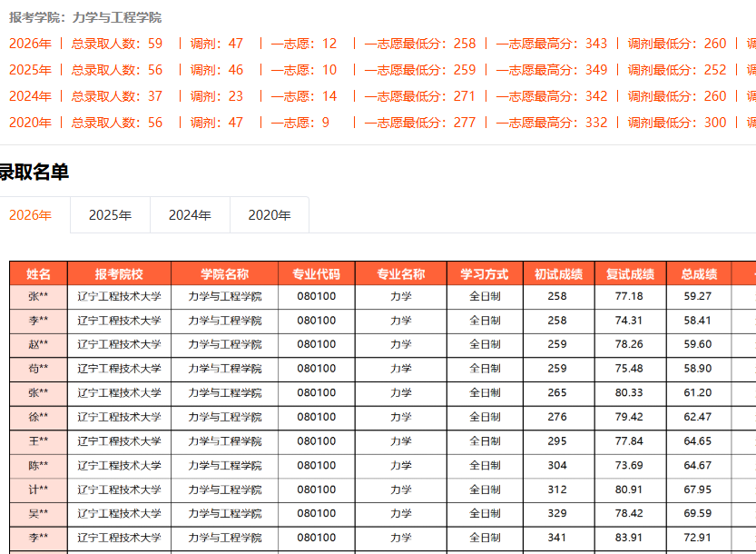756x554 pixels.
Task: Click 一志愿最高分：332 in the 2020 row
Action: coord(552,123)
